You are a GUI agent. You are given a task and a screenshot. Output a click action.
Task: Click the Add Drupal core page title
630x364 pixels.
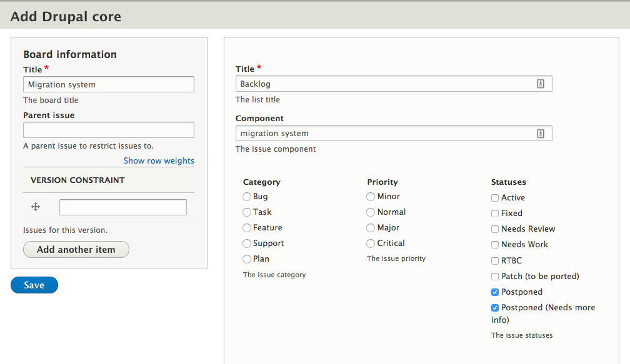click(66, 16)
